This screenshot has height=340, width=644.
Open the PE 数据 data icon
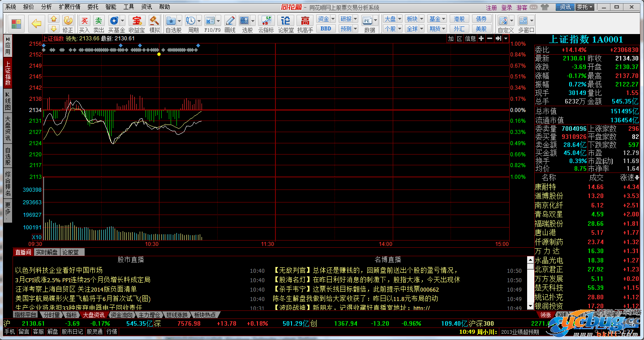(367, 20)
